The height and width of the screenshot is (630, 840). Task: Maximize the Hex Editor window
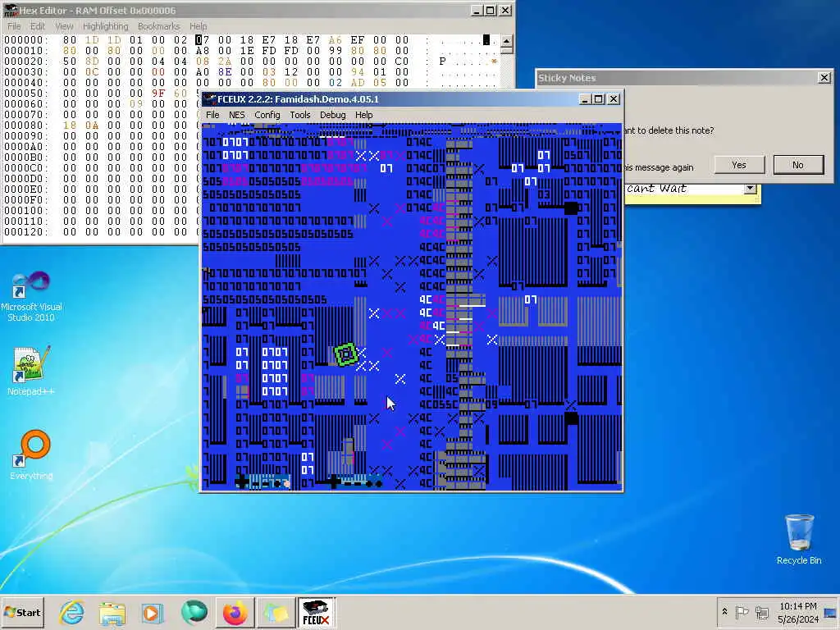coord(491,10)
